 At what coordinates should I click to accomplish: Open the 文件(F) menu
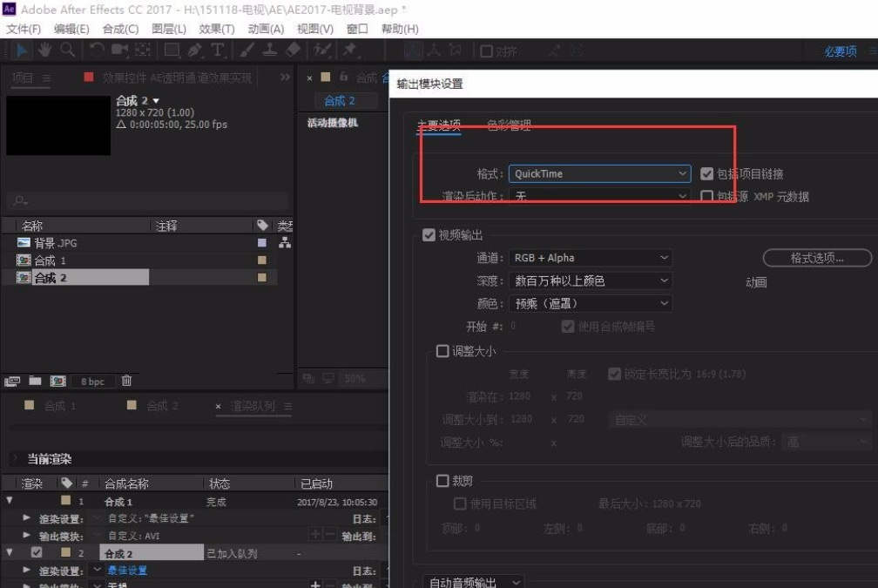pos(24,29)
